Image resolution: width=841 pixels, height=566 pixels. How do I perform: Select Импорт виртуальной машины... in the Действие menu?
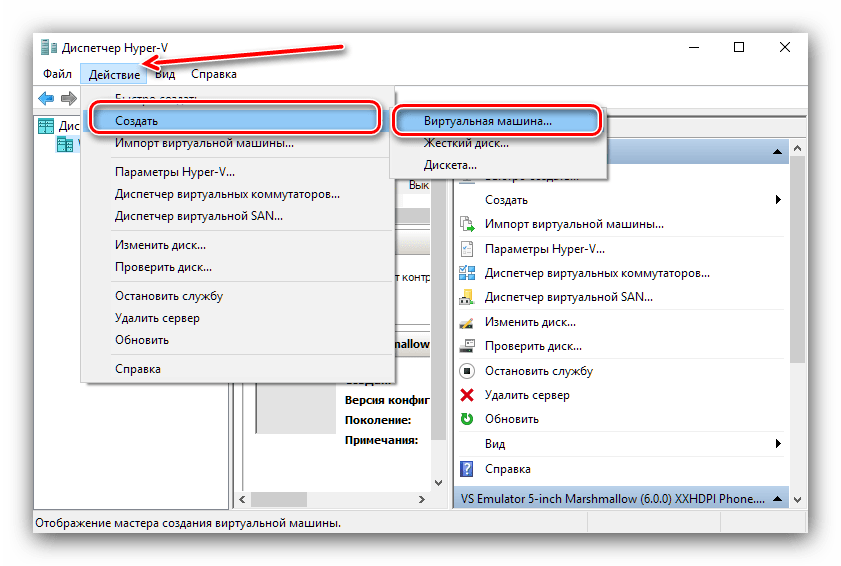tap(204, 143)
